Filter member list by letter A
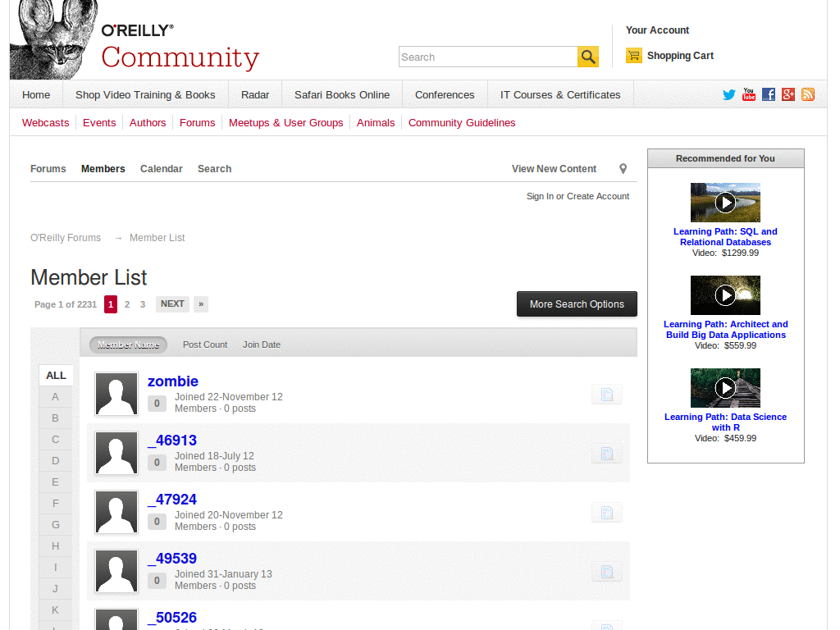 coord(56,397)
